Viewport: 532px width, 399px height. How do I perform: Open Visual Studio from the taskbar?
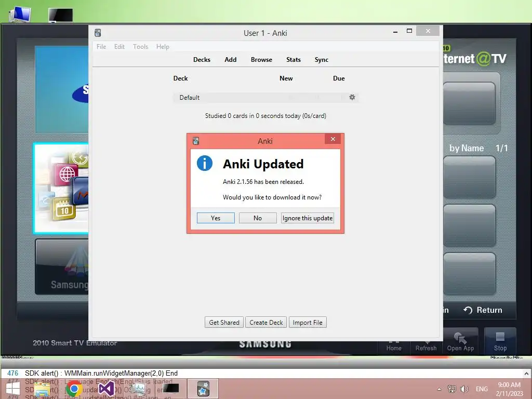106,389
